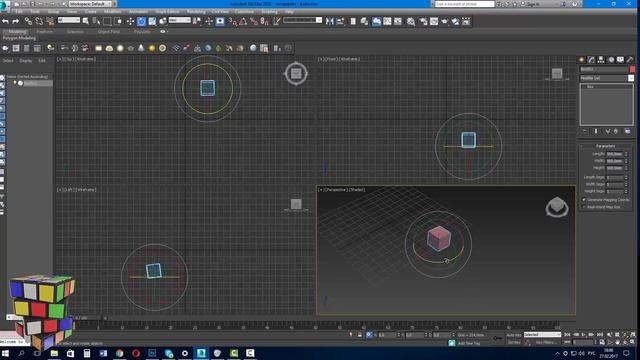
Task: Open the Graph Editors menu
Action: coord(167,11)
